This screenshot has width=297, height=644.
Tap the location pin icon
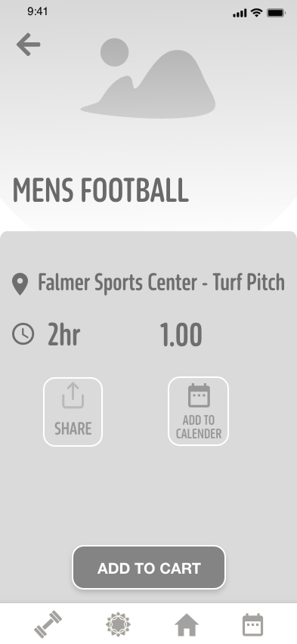click(x=20, y=284)
